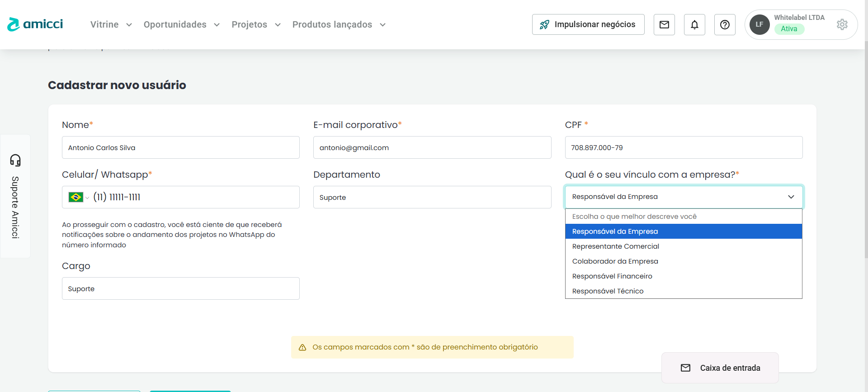
Task: Open the Projetos dropdown
Action: pyautogui.click(x=256, y=24)
